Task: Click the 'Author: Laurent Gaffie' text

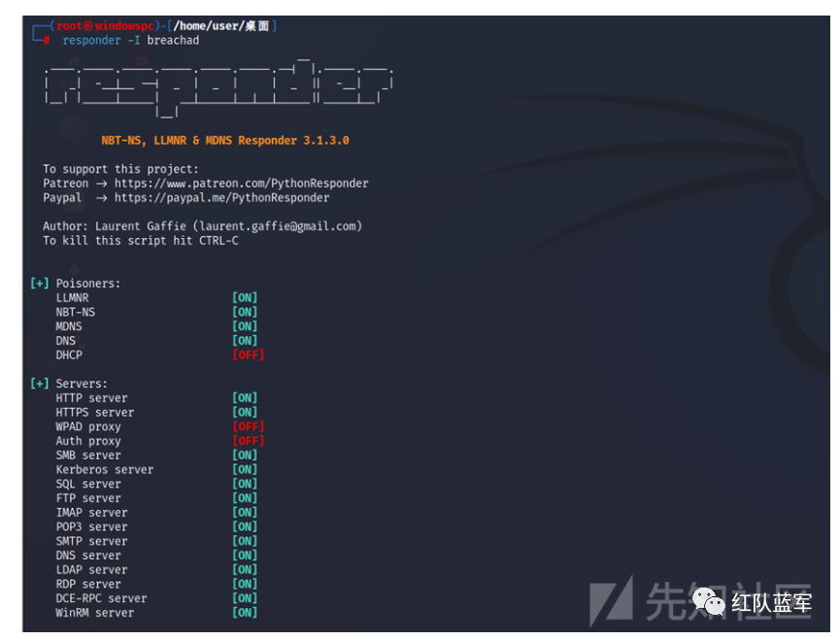Action: pos(115,226)
